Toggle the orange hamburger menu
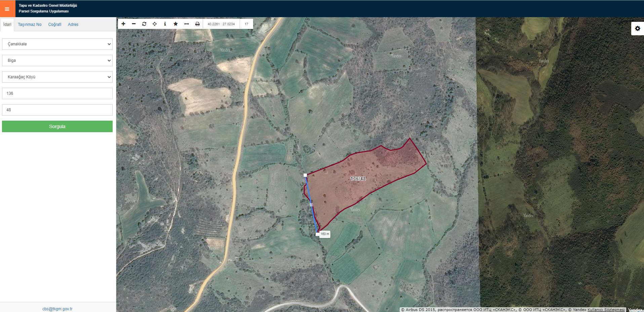The width and height of the screenshot is (644, 312). [7, 9]
